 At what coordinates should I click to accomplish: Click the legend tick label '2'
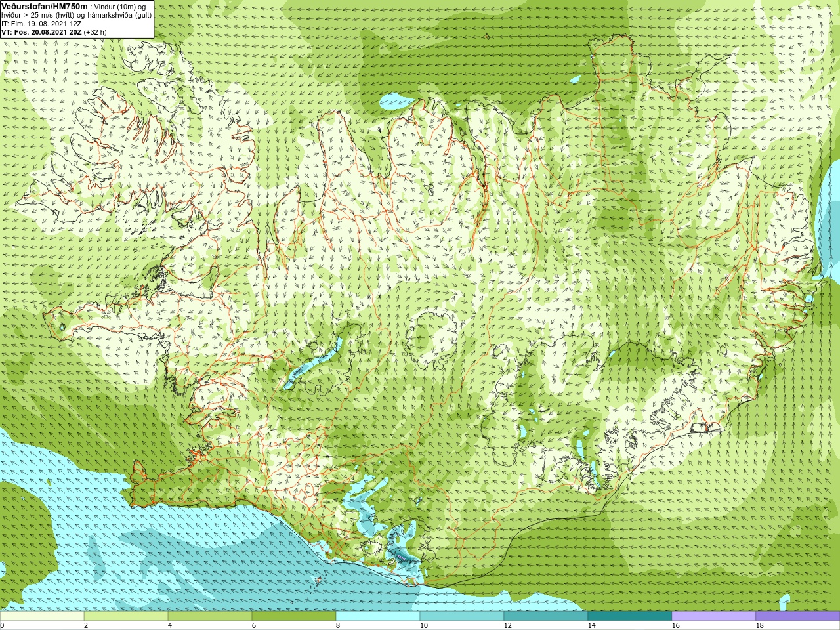point(86,626)
